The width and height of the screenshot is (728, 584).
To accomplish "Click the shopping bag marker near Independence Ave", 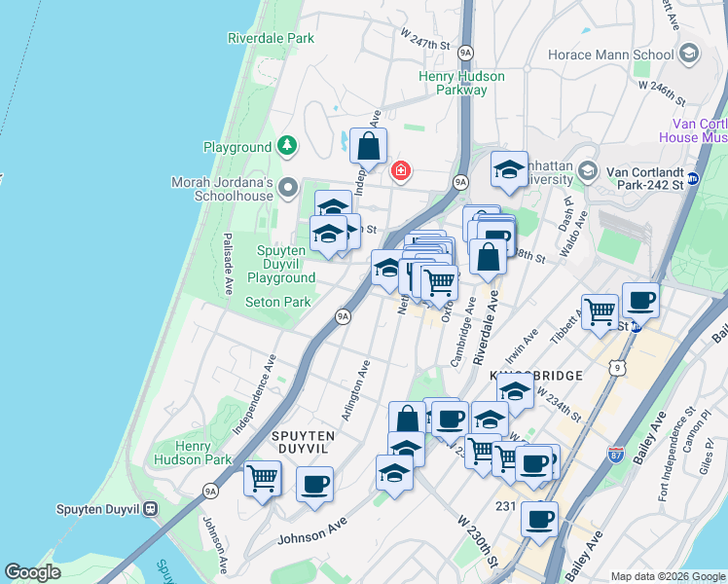I will [x=368, y=147].
